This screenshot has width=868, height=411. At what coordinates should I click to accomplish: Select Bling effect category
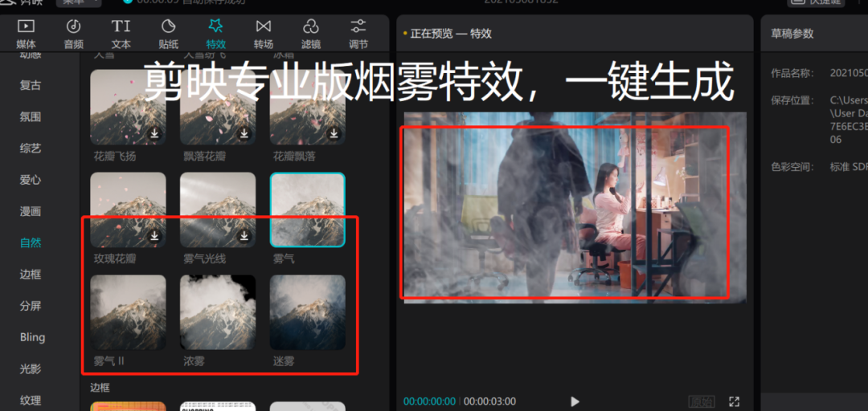point(33,337)
